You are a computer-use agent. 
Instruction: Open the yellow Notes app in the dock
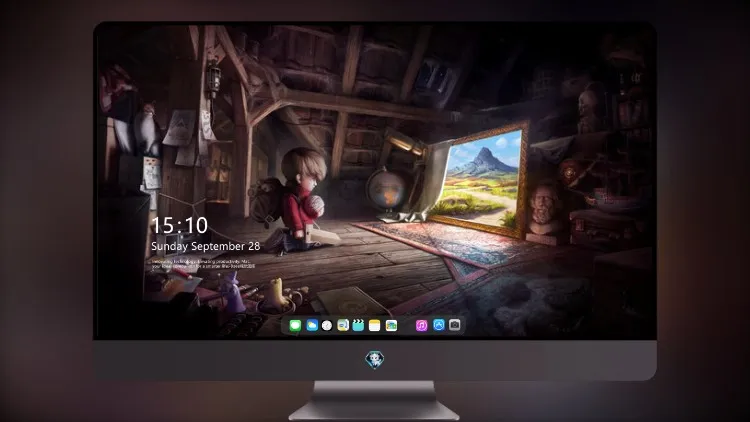[375, 326]
